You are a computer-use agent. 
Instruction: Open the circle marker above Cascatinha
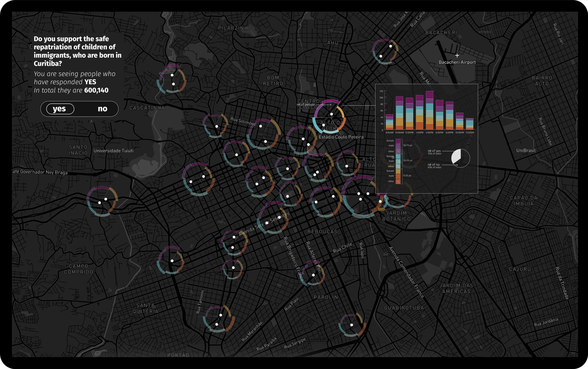point(171,79)
